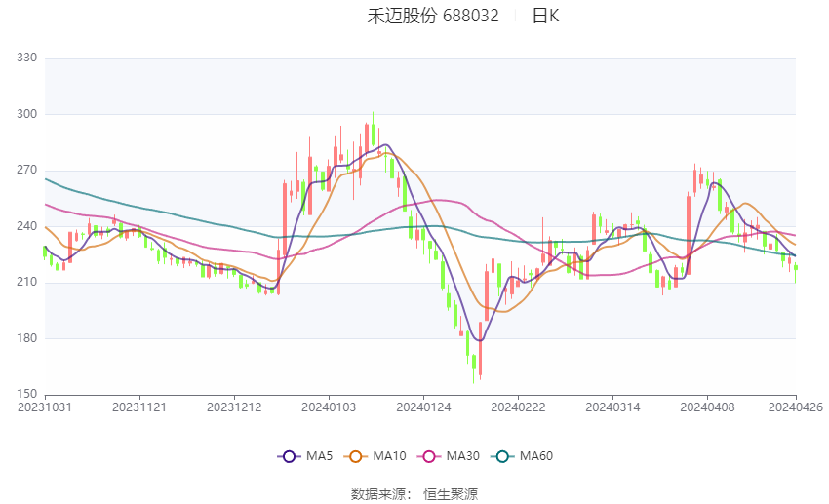Click the 330 price axis label

coord(27,58)
